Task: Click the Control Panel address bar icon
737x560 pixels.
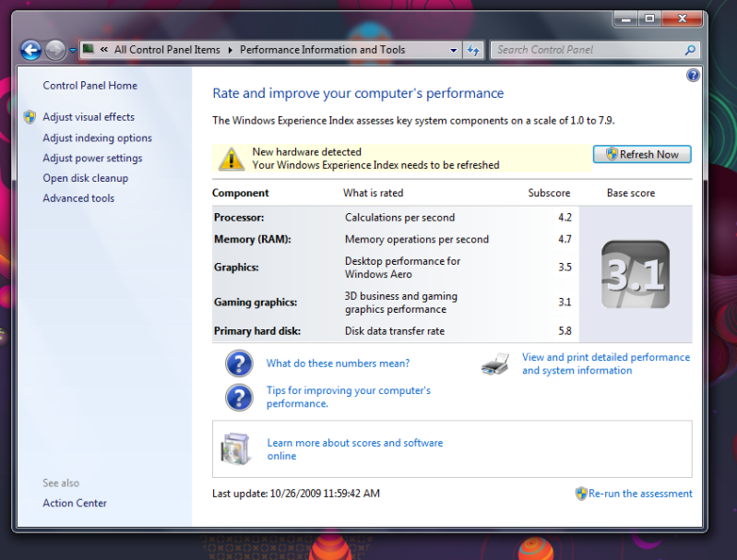Action: point(89,49)
